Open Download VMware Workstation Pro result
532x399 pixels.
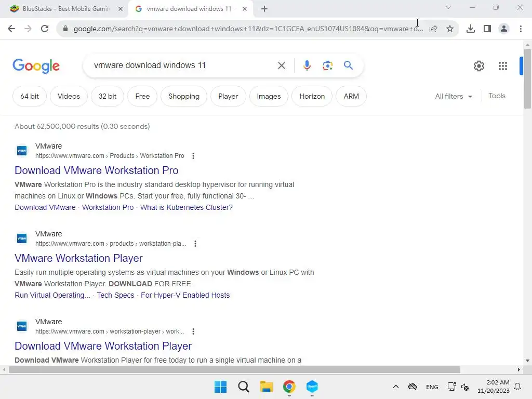coord(96,170)
